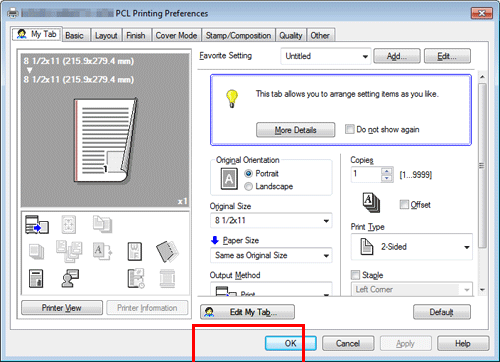Check the Do not show again box
The height and width of the screenshot is (362, 500).
[349, 129]
